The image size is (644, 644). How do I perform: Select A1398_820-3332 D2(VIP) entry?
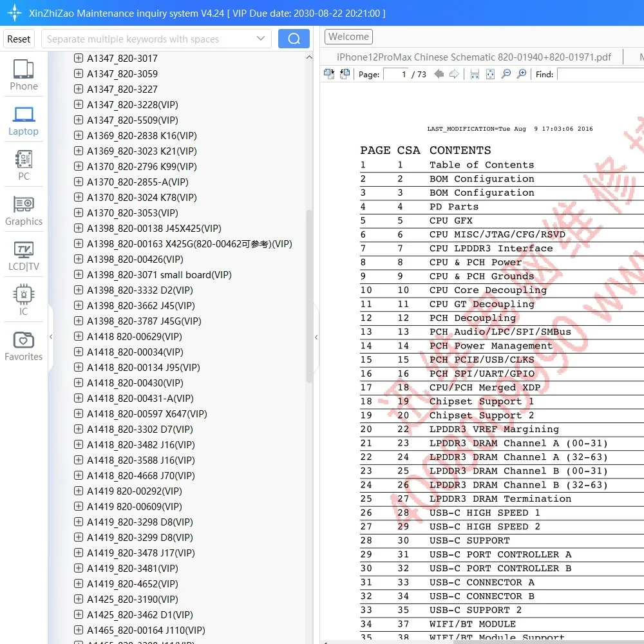pos(140,290)
